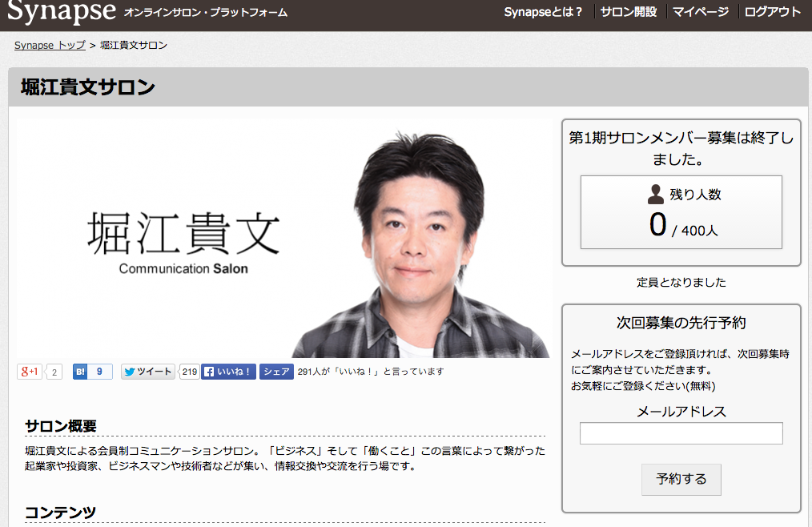Viewport: 812px width, 527px height.
Task: Click the 291人が「いいね！」と言っています text
Action: [x=371, y=372]
